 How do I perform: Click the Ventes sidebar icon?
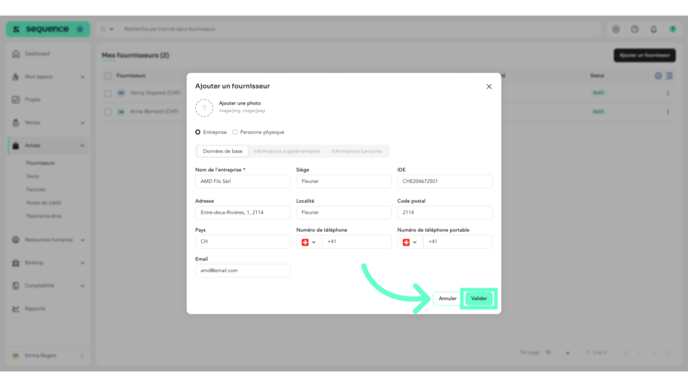point(16,122)
